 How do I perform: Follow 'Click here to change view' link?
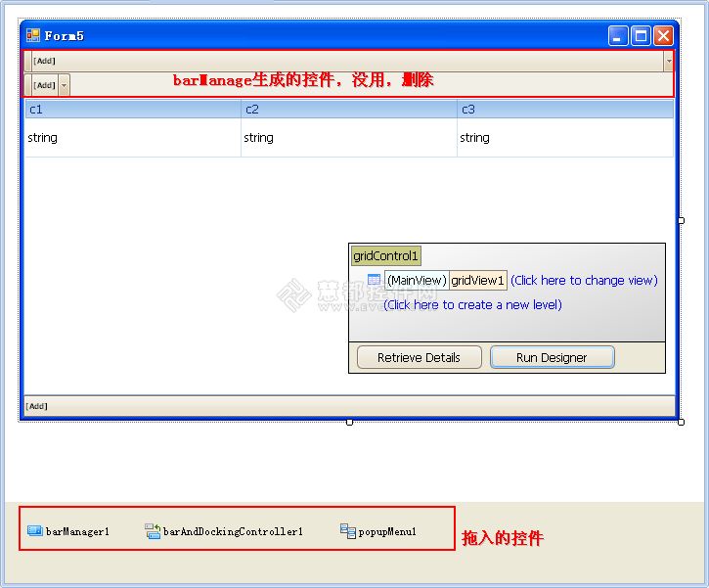pyautogui.click(x=584, y=281)
